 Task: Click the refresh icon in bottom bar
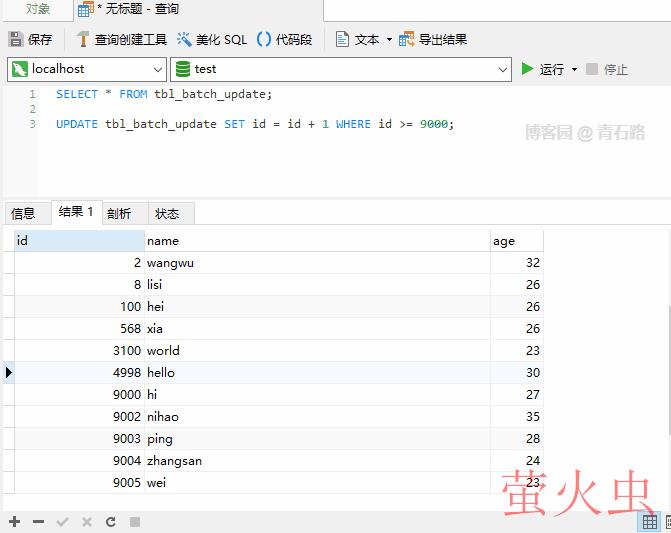click(x=110, y=522)
